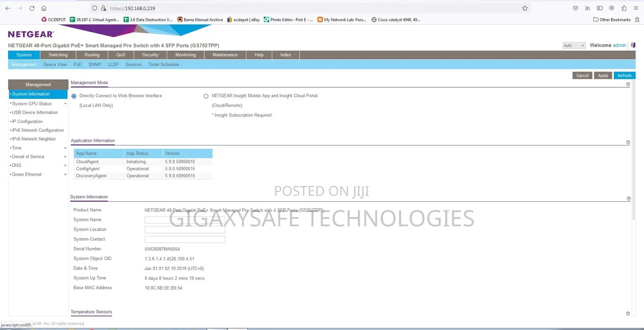Click the System Name input field
The height and width of the screenshot is (330, 644).
point(185,220)
